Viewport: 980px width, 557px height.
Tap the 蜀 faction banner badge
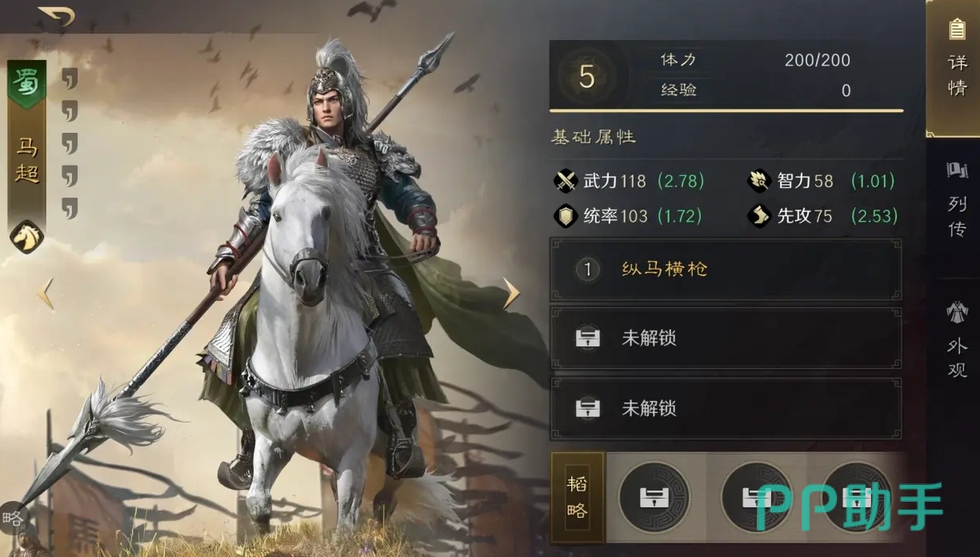coord(27,83)
